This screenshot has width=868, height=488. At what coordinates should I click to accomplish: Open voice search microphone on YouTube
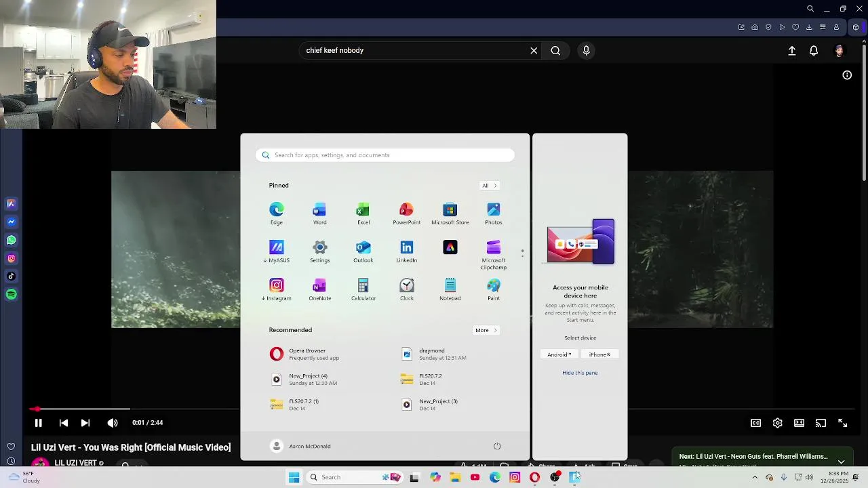[587, 50]
